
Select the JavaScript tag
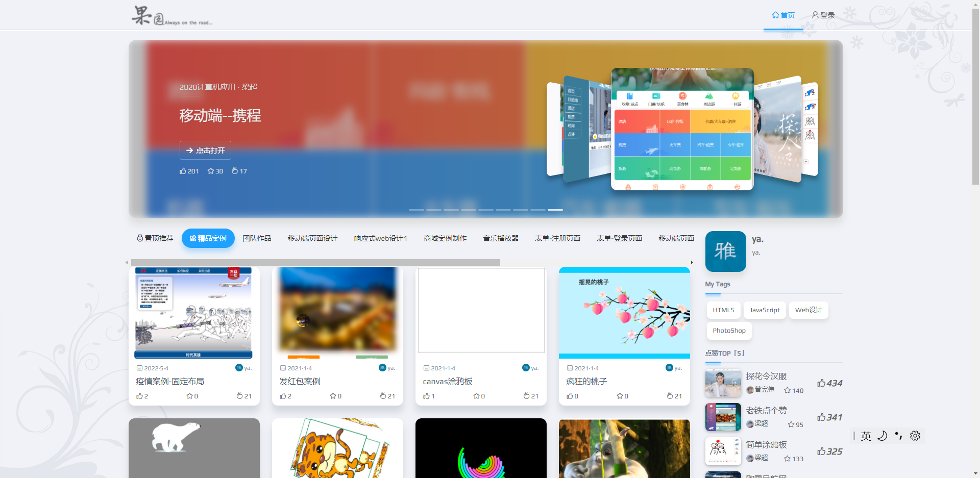pyautogui.click(x=764, y=310)
